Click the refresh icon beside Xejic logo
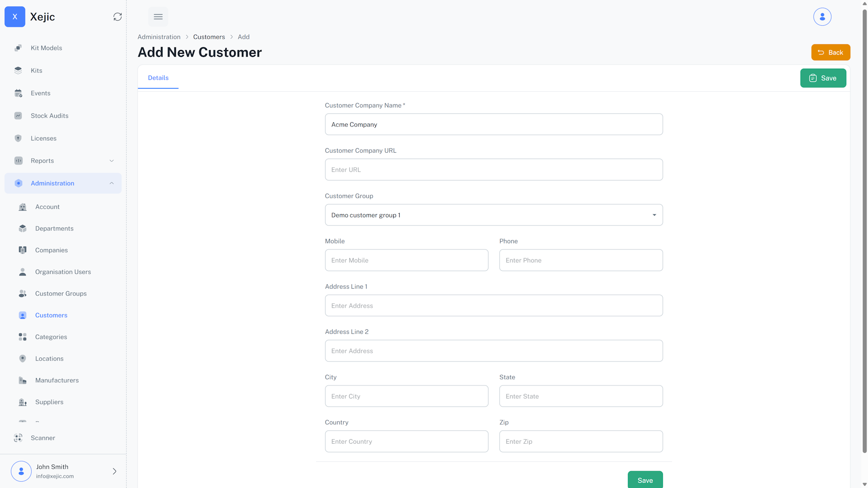The width and height of the screenshot is (868, 488). pos(118,17)
